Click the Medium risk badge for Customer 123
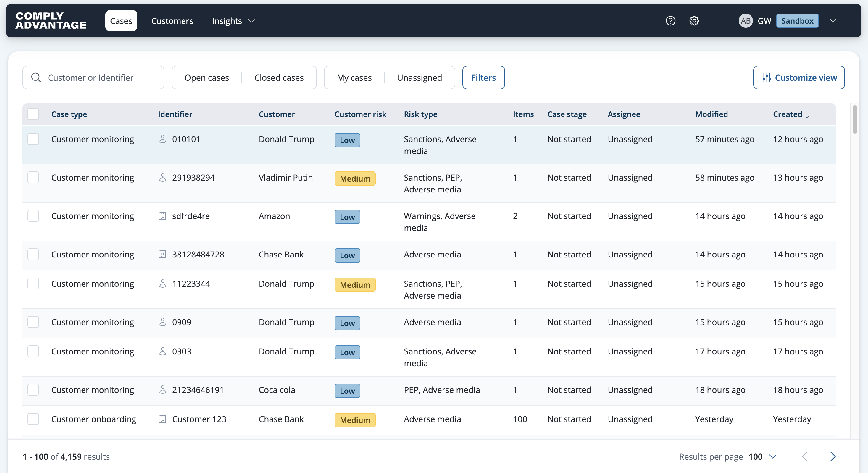 (355, 420)
